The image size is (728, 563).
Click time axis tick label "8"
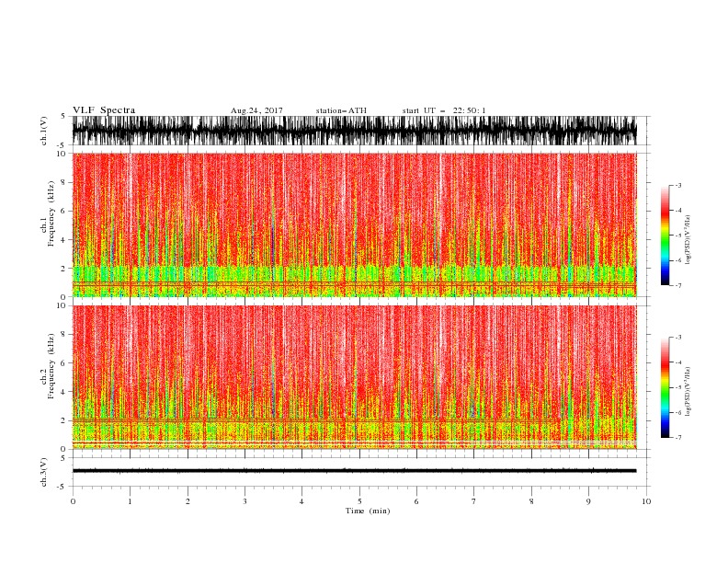(x=531, y=501)
